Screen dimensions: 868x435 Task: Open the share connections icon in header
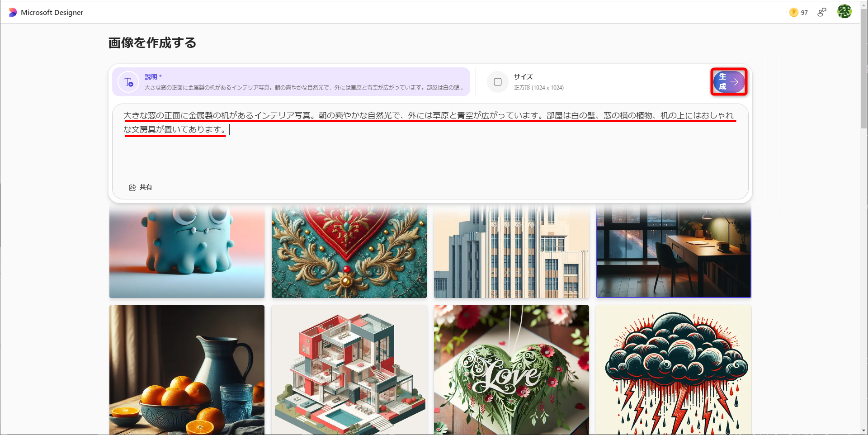(x=822, y=13)
